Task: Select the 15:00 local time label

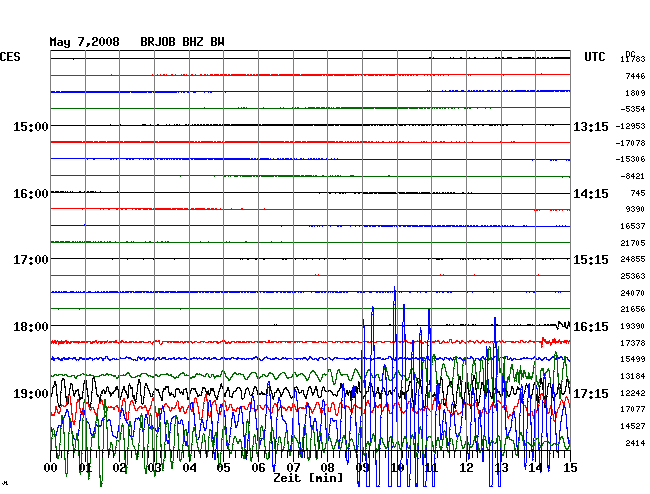Action: 31,126
